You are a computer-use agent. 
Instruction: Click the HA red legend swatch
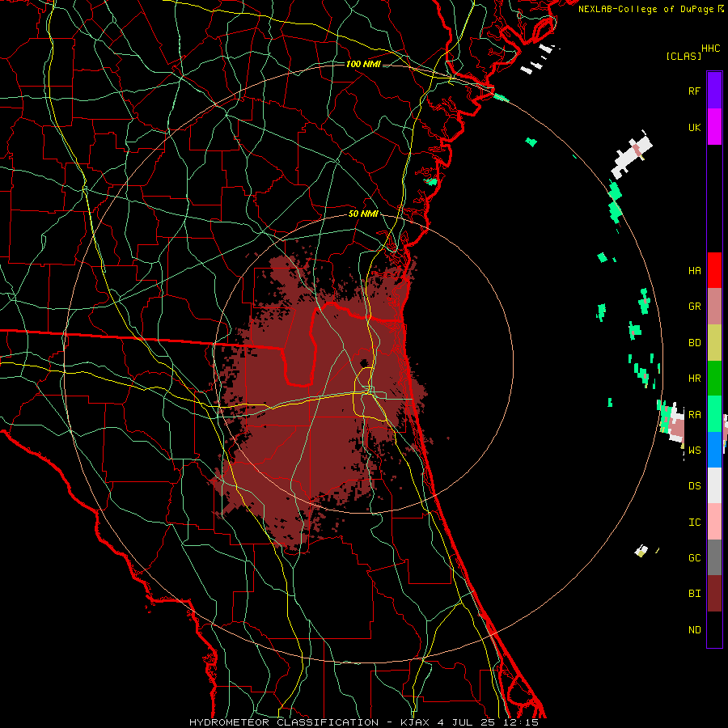714,270
